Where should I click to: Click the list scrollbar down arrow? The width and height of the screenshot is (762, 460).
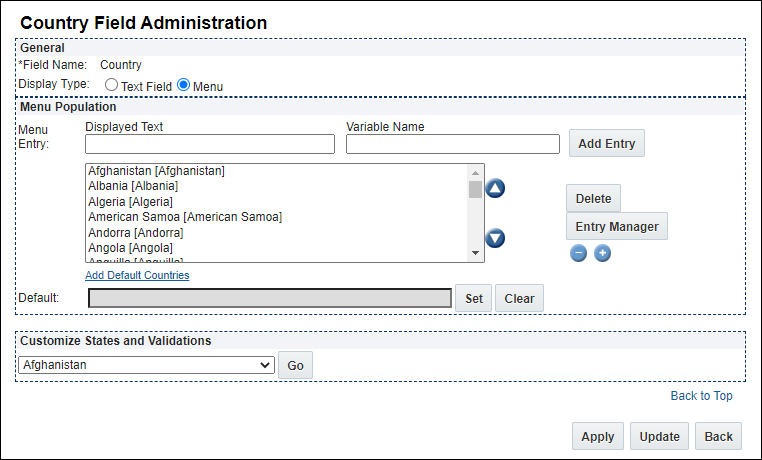click(475, 253)
